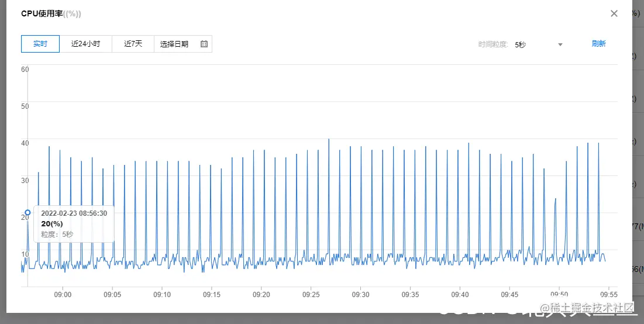Click the 09:10 x-axis label
The image size is (644, 324).
click(x=162, y=295)
